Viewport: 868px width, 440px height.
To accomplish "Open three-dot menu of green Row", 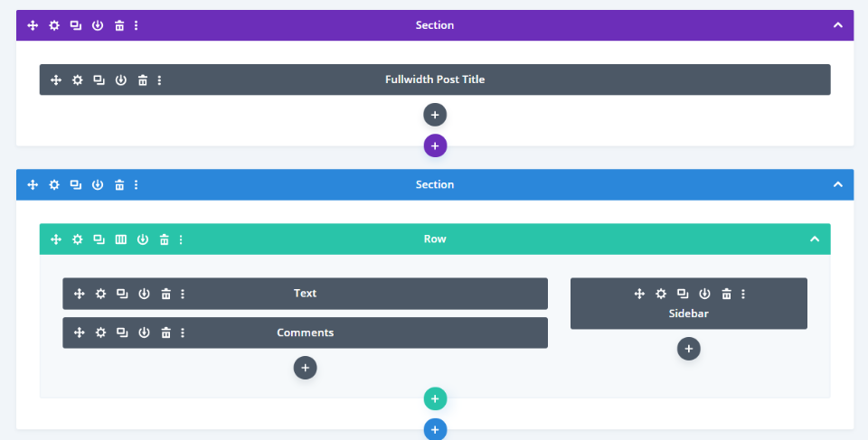I will click(x=181, y=239).
